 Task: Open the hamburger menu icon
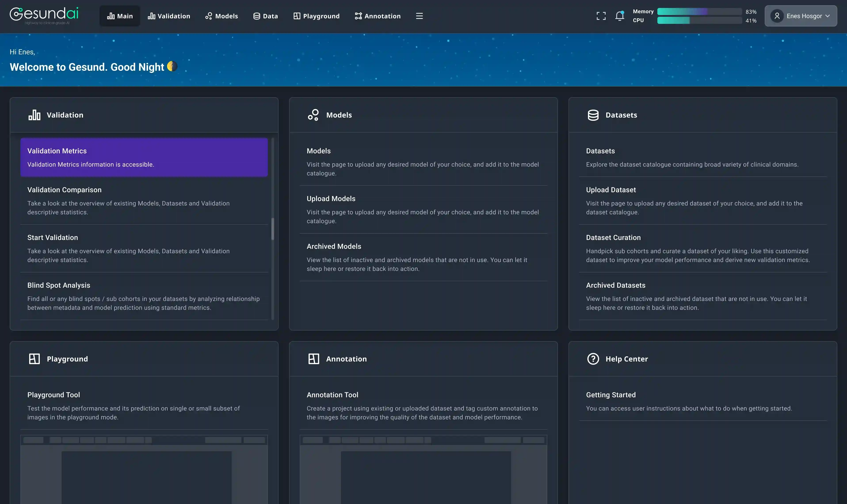[x=419, y=16]
